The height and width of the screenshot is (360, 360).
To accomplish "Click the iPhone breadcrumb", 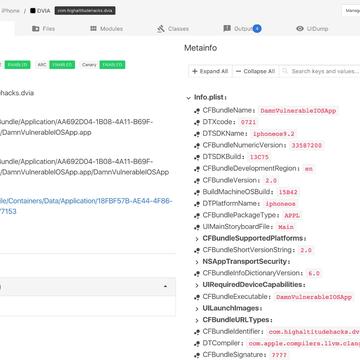I will coord(10,11).
